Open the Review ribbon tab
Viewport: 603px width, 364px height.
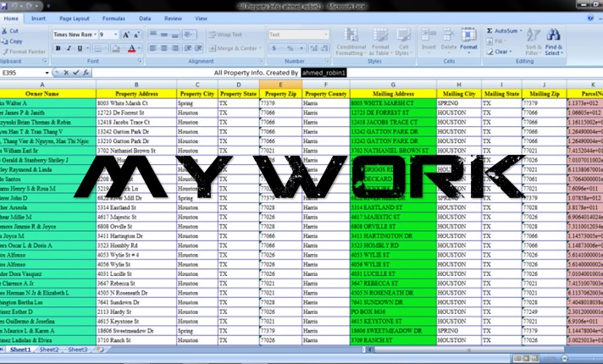[173, 18]
